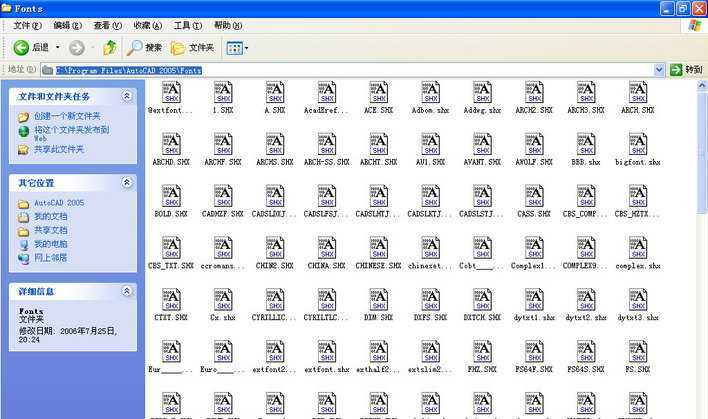Expand the address bar dropdown
The width and height of the screenshot is (708, 419).
(659, 70)
